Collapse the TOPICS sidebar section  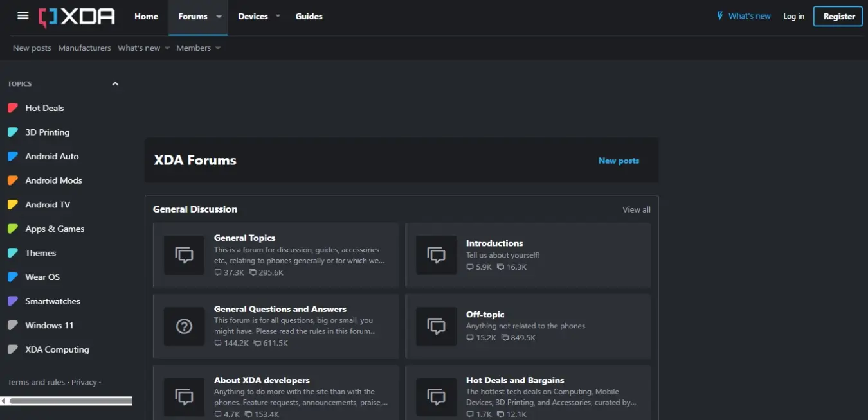[x=115, y=84]
